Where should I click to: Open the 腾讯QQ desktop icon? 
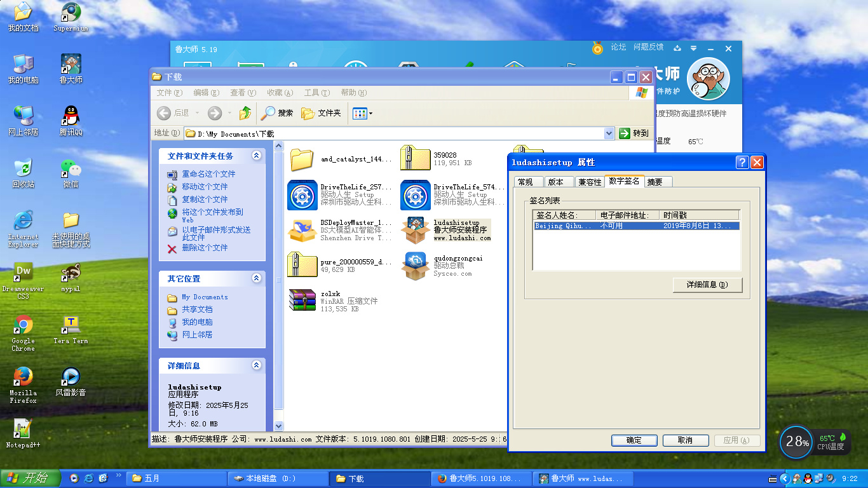click(x=71, y=121)
